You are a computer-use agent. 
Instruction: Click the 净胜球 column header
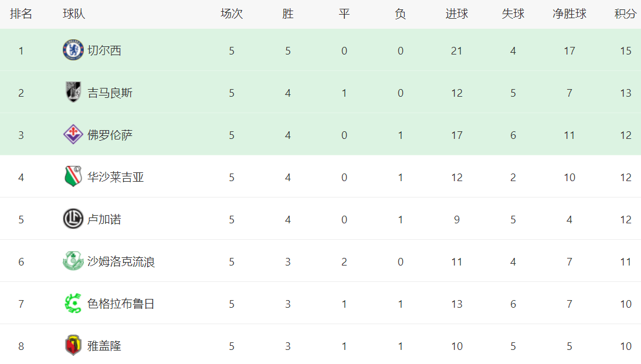click(x=569, y=14)
